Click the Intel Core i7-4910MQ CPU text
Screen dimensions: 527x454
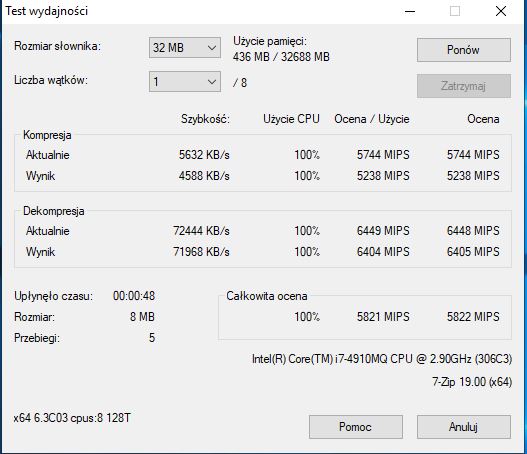(382, 359)
